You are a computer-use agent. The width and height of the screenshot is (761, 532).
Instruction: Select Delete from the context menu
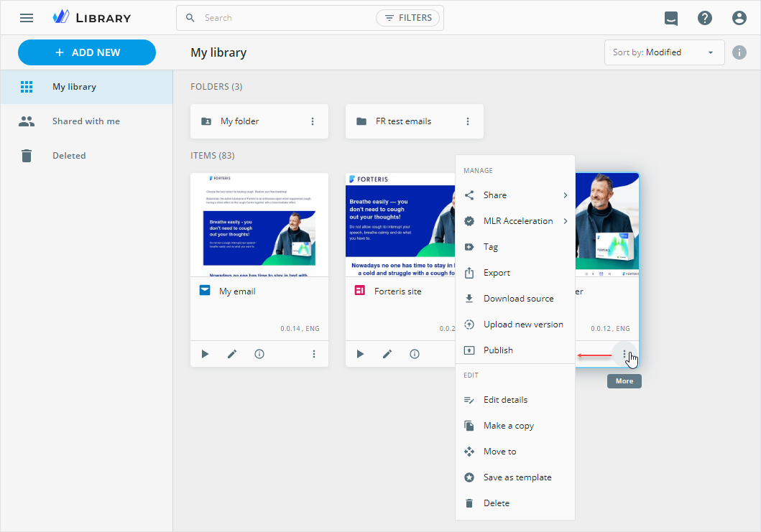click(x=496, y=503)
